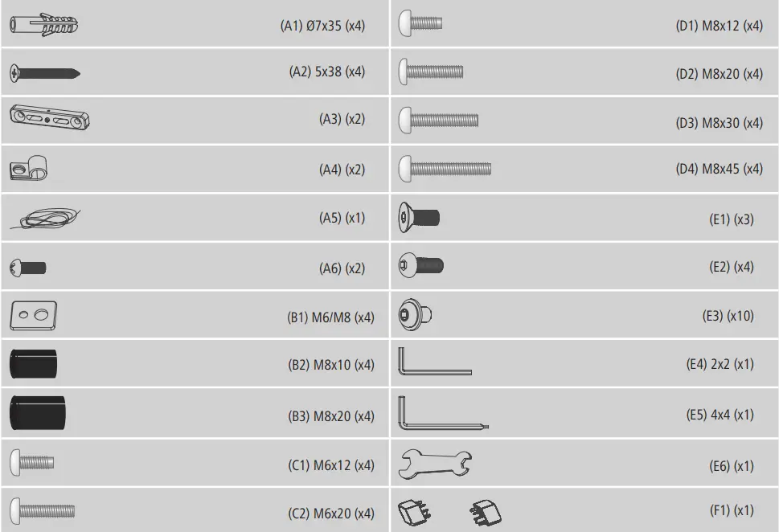
Task: Select the short black M8x10 spacer
Action: point(34,363)
